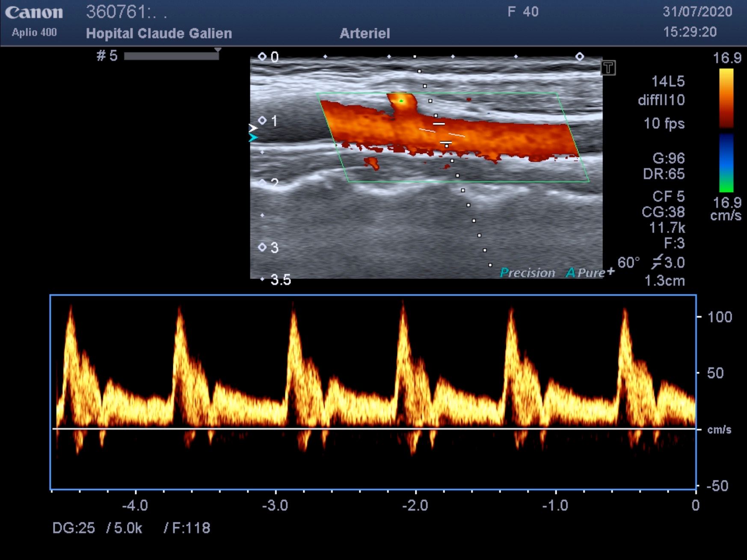Click the red-yellow upper velocity color bar
Screen dimensions: 747x560
(x=726, y=98)
